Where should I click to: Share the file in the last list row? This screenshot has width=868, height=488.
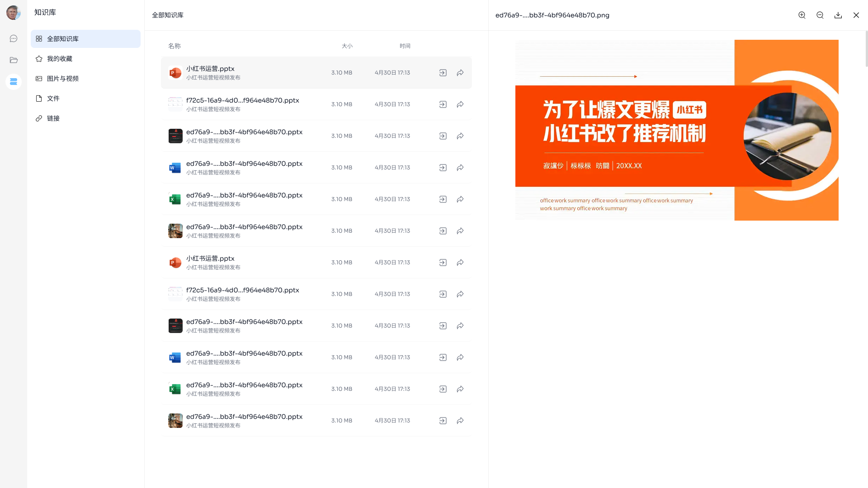pos(460,421)
